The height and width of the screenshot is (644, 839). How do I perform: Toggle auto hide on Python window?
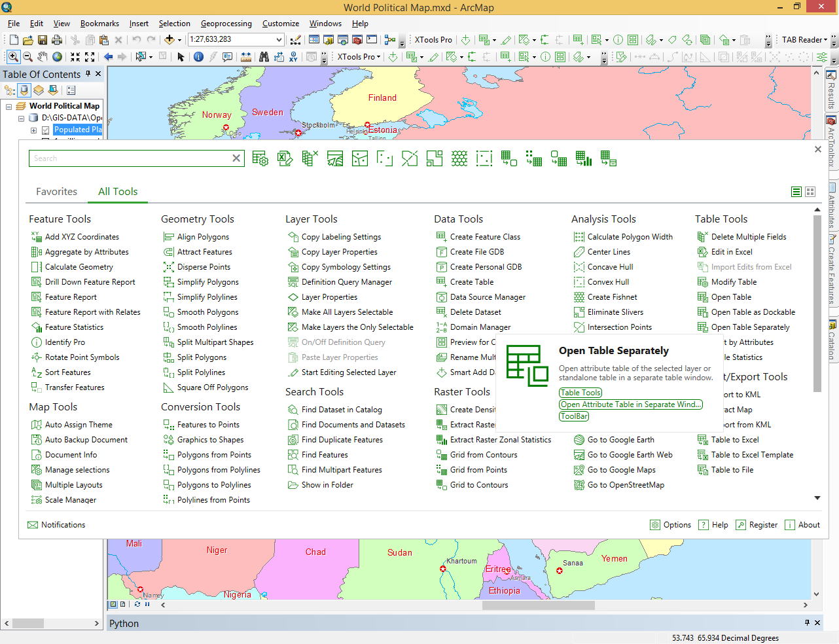(x=807, y=622)
